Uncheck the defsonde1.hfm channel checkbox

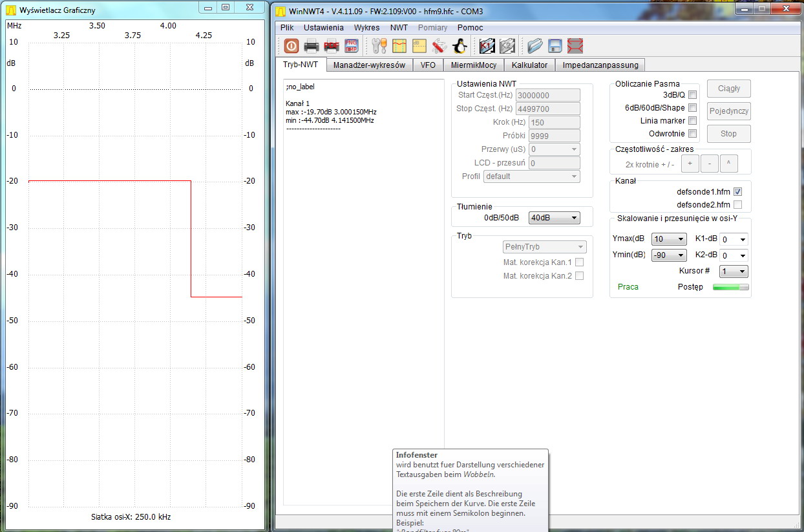738,192
